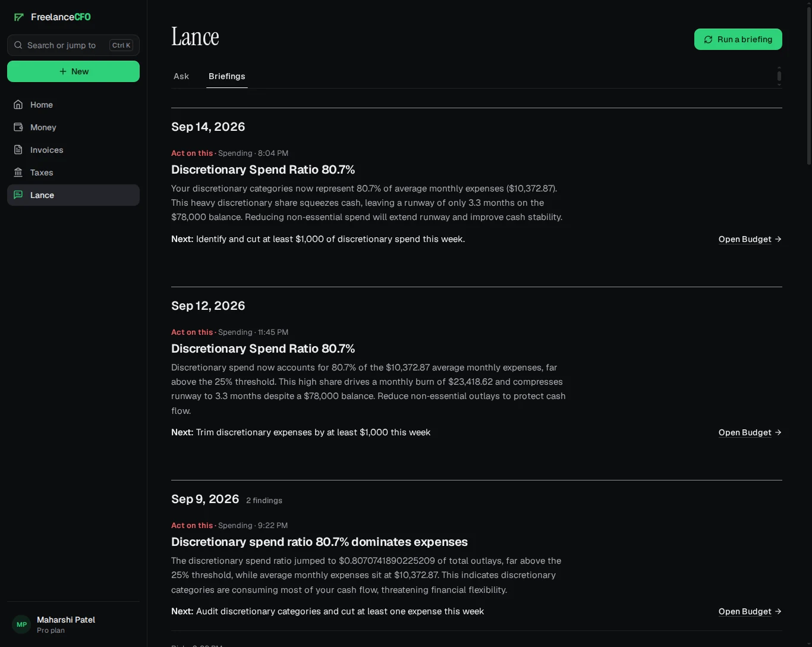Click the Sep 14, 2026 date heading
This screenshot has width=812, height=647.
[x=208, y=127]
